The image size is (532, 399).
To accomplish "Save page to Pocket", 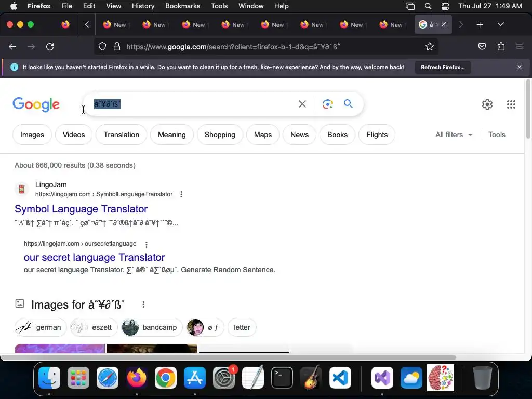I will tap(482, 46).
